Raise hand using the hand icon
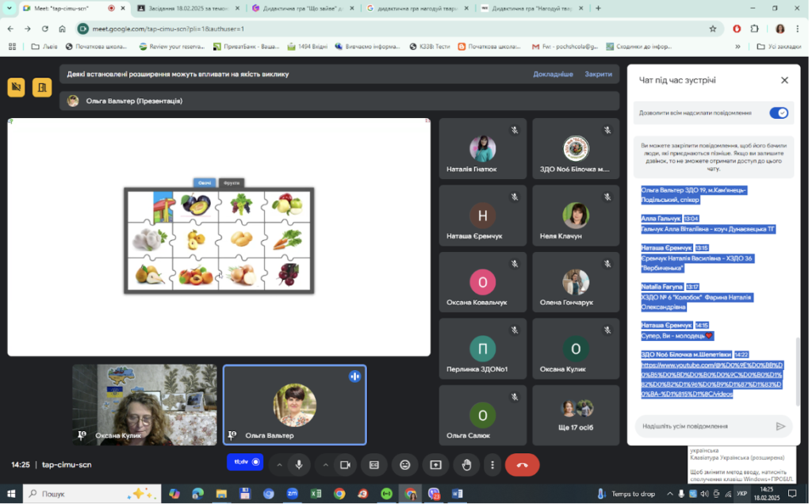 [x=466, y=465]
